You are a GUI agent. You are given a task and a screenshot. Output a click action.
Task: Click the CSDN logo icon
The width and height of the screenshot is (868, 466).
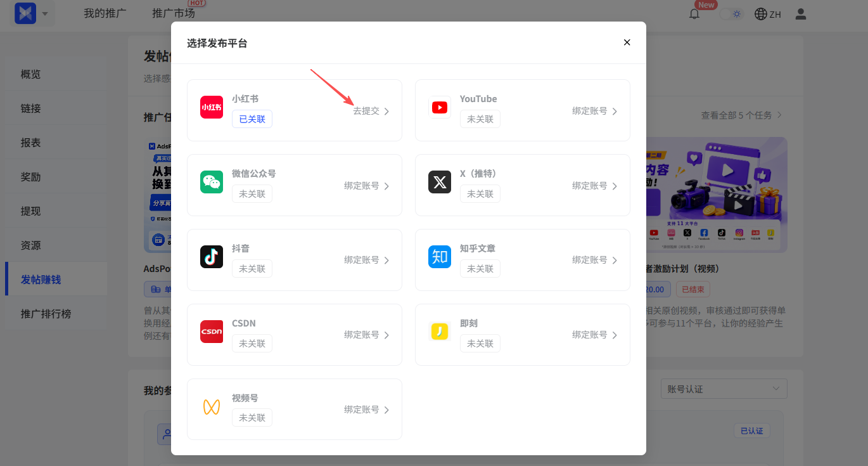(212, 332)
